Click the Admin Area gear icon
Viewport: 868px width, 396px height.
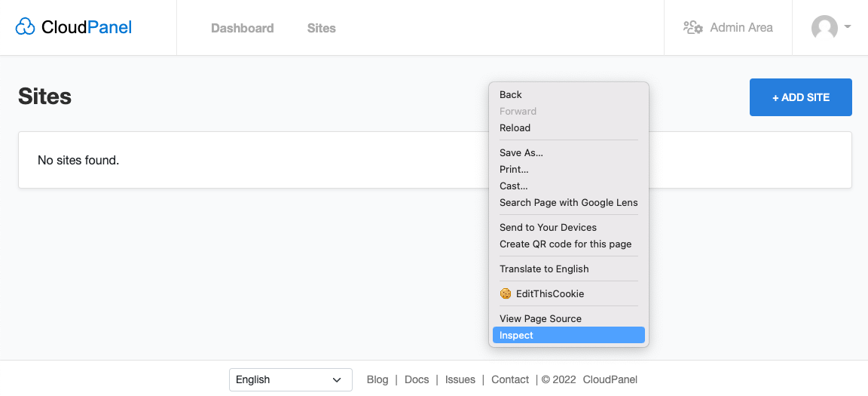click(692, 28)
